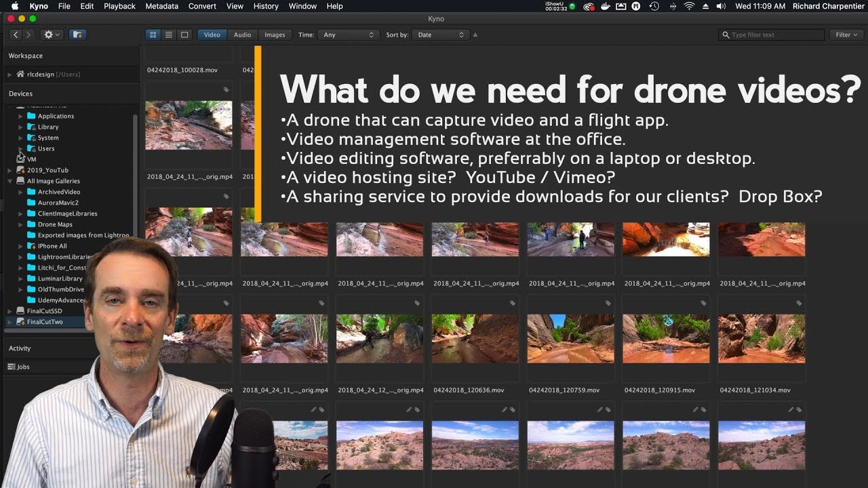Image resolution: width=868 pixels, height=488 pixels.
Task: Click the Creative Cloud menu bar icon
Action: pyautogui.click(x=589, y=6)
